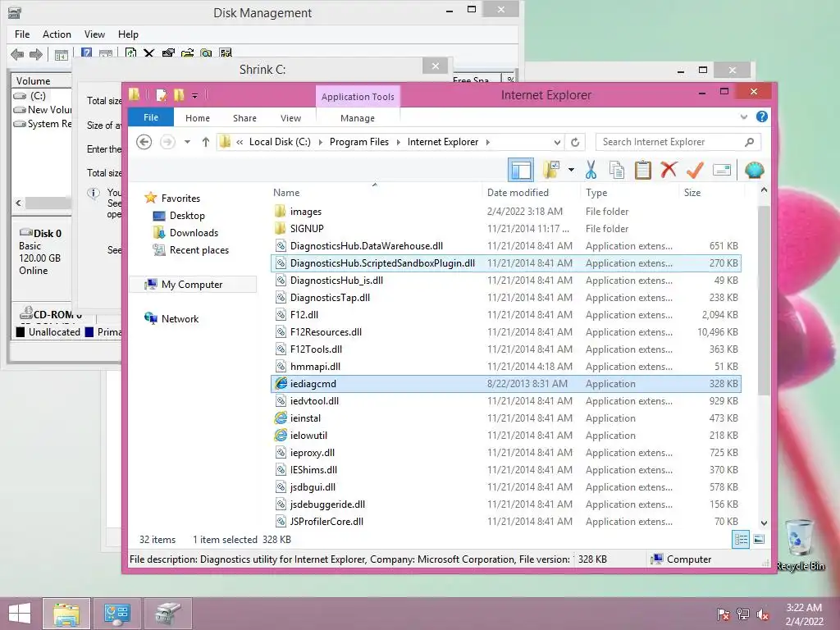The image size is (840, 630).
Task: Open address bar history dropdown
Action: point(557,142)
